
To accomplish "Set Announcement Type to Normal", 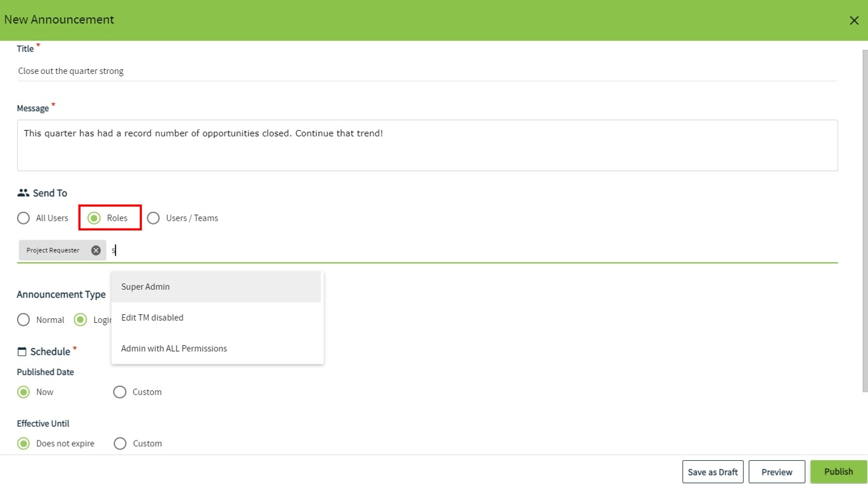I will (24, 320).
